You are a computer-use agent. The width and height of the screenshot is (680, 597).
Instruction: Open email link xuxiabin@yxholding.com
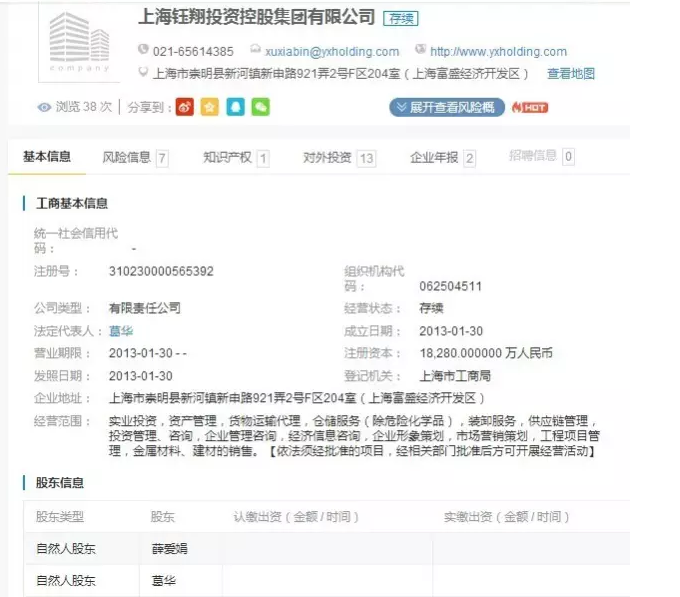[332, 52]
